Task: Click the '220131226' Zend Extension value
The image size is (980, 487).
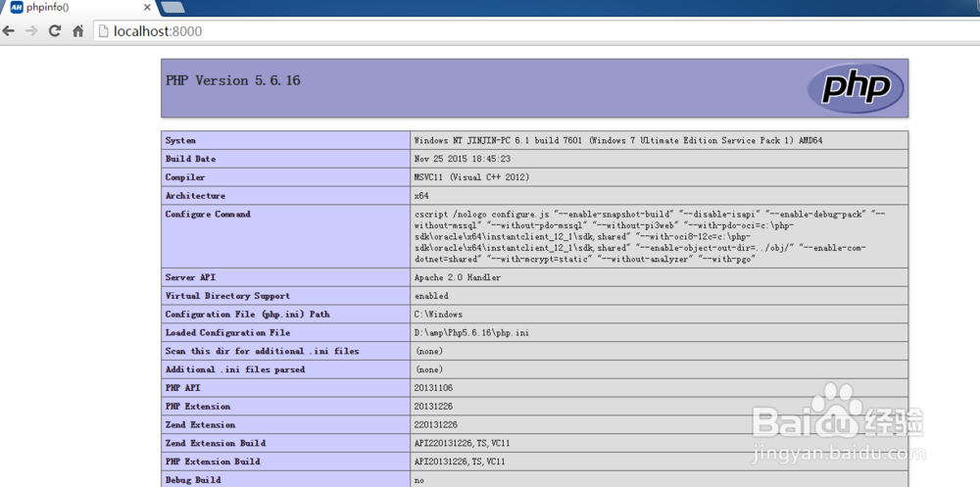Action: [436, 424]
